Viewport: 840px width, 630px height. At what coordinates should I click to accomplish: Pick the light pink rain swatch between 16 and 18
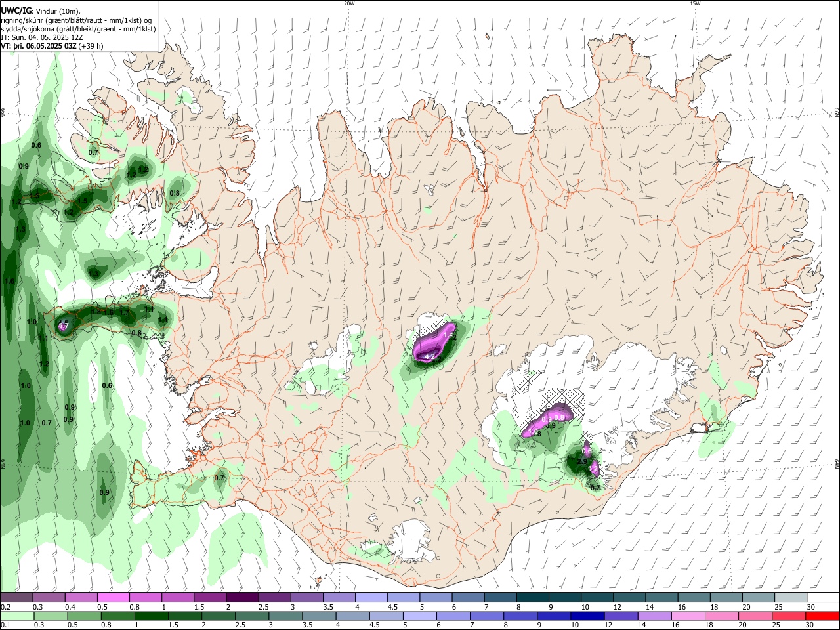[x=688, y=616]
